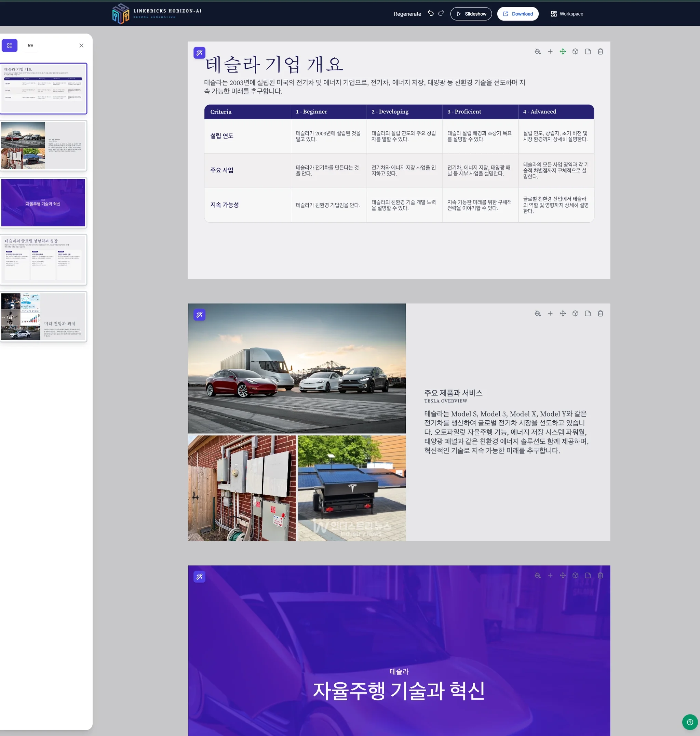Click the AI magic wand on the purple 자율주행 slide

click(x=200, y=576)
